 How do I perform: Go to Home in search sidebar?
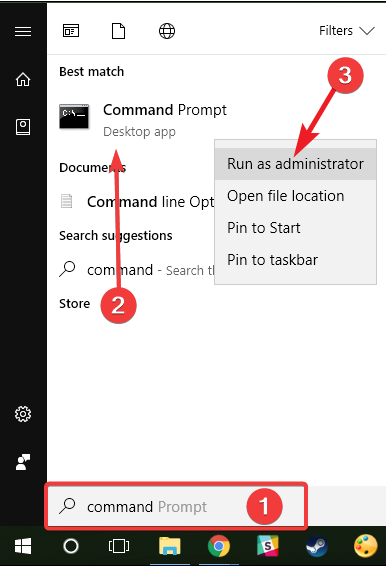23,79
